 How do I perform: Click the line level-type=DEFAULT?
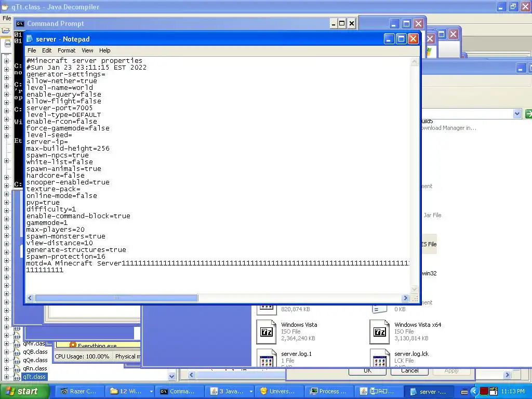coord(63,115)
